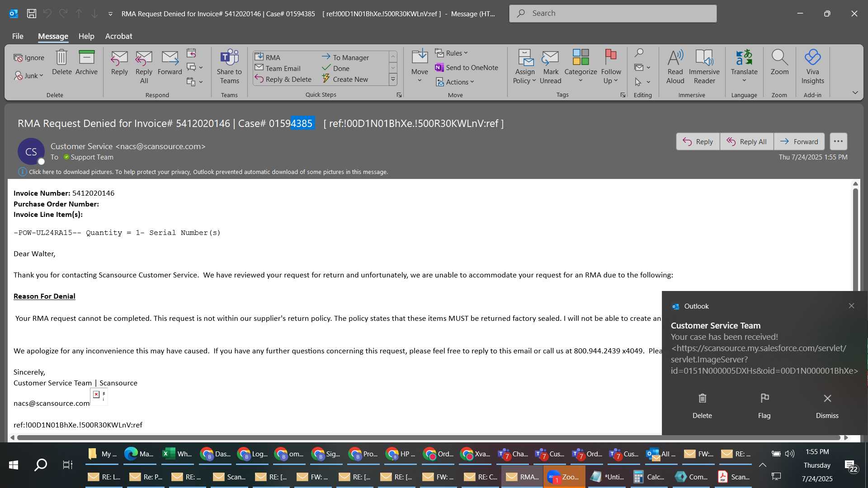Viewport: 868px width, 488px height.
Task: Click Forward in message header
Action: click(x=799, y=141)
